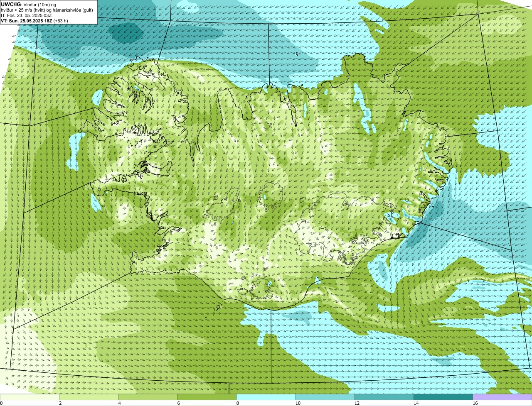
Task: Click the light green 2–4 legend swatch
Action: coord(89,397)
